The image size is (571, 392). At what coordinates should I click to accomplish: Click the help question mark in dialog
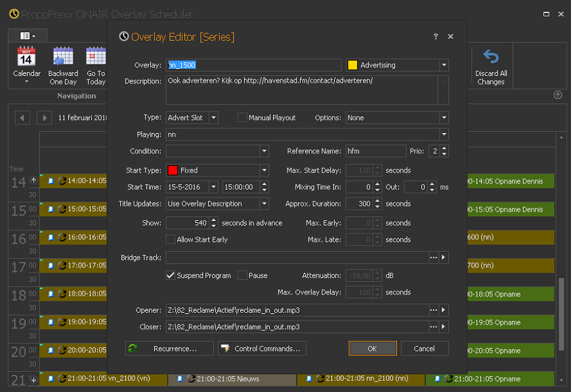[436, 37]
